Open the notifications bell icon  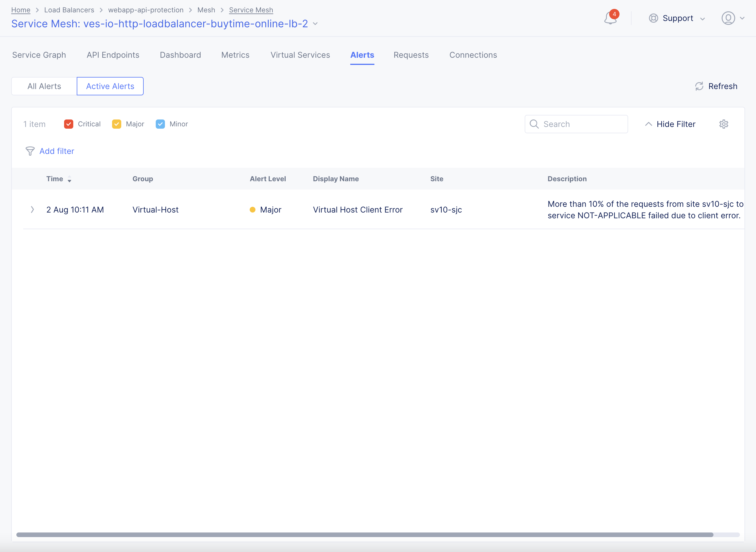610,18
